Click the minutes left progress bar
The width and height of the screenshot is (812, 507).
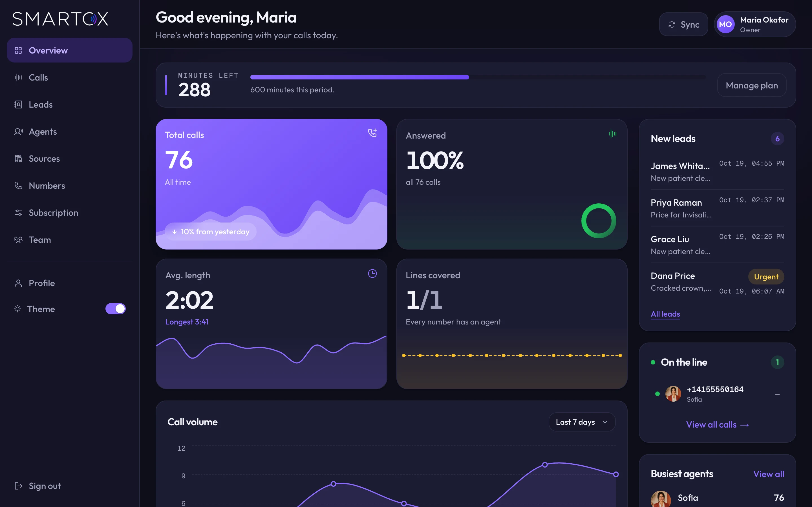[478, 77]
